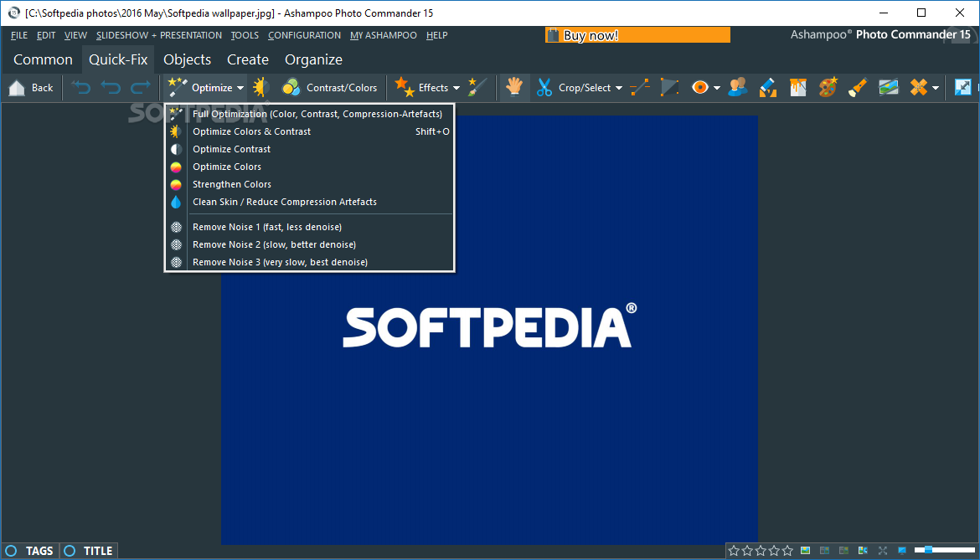Collapse the Optimize dropdown arrow

coord(240,88)
